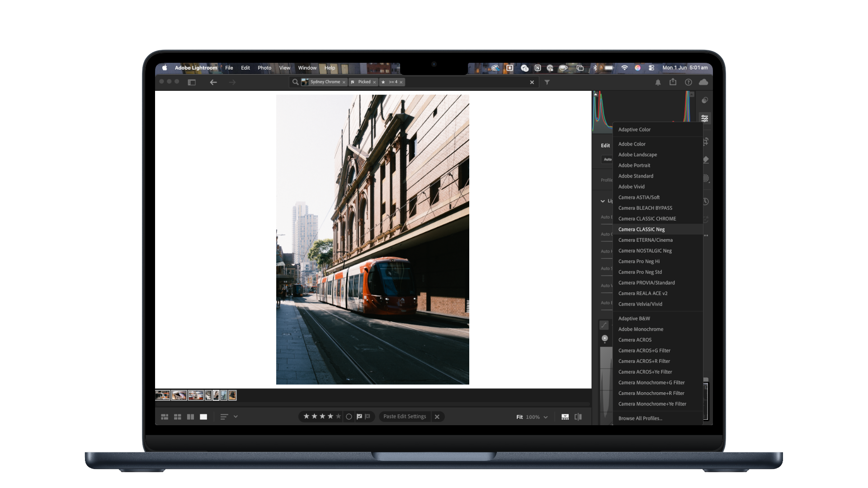Flag photo as Rejected
The image size is (868, 488).
[368, 417]
